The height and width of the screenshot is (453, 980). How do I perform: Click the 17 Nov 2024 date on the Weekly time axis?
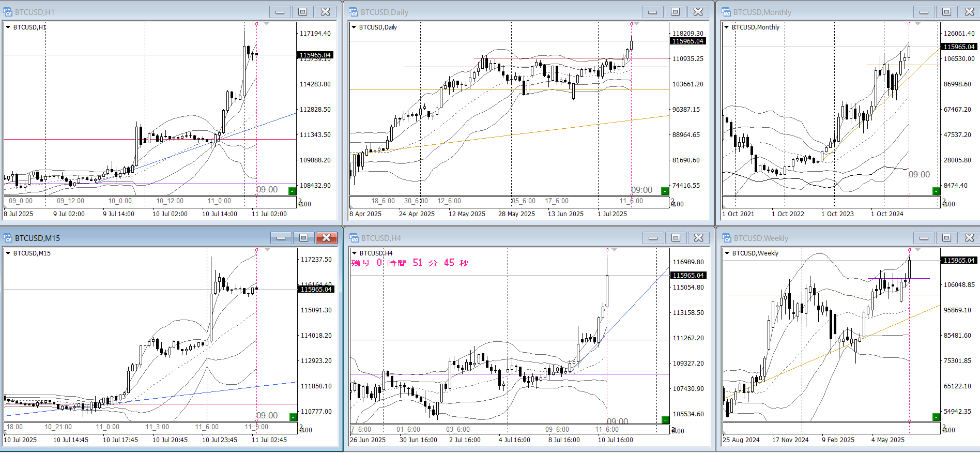[790, 440]
